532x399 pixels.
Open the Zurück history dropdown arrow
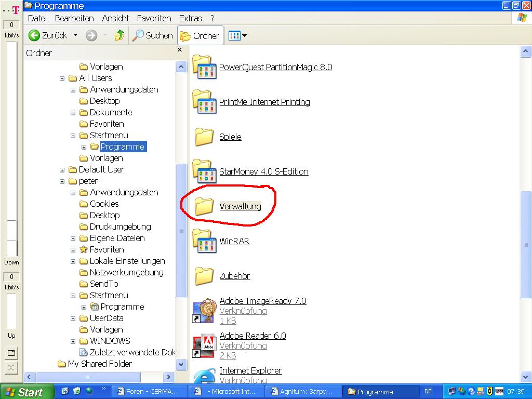click(75, 35)
